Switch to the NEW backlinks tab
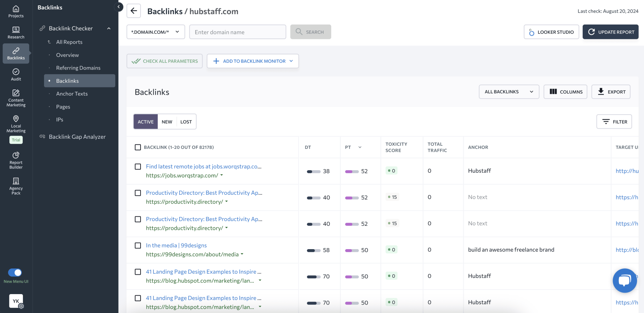This screenshot has height=313, width=644. click(167, 121)
